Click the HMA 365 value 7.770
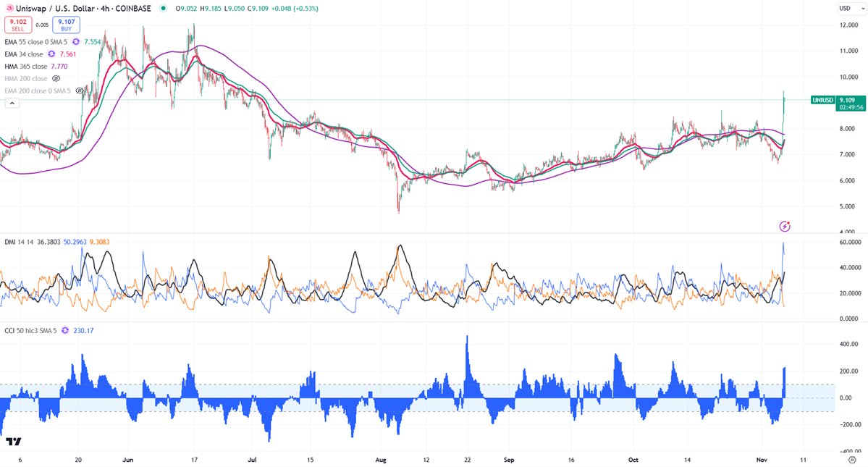868x467 pixels. point(59,67)
